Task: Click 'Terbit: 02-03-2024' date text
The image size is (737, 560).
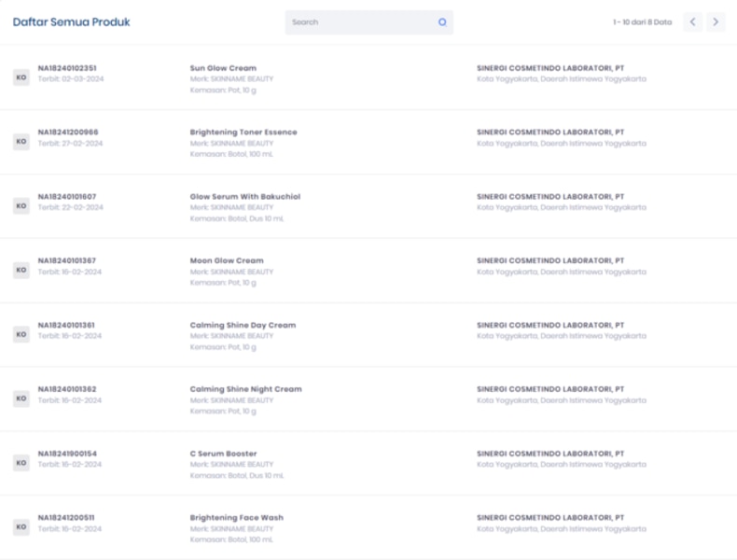Action: click(71, 79)
